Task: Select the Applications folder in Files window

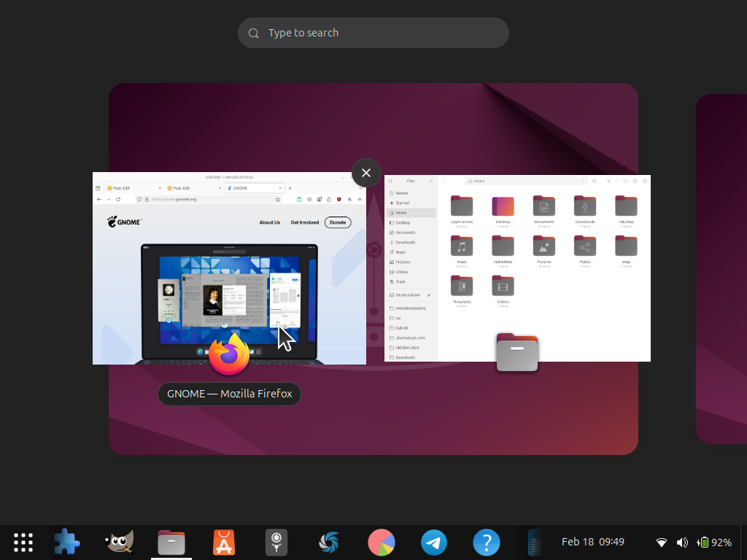Action: coord(462,210)
